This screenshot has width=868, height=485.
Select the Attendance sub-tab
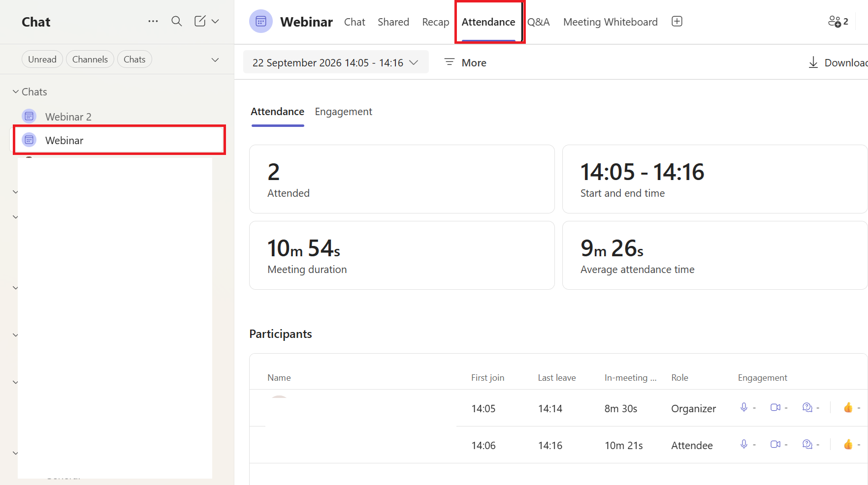pos(278,112)
